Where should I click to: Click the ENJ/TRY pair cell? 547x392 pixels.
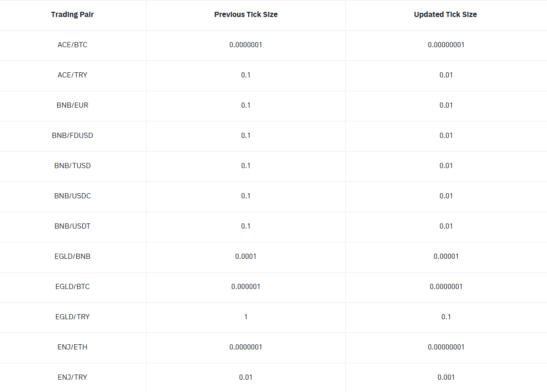tap(72, 377)
